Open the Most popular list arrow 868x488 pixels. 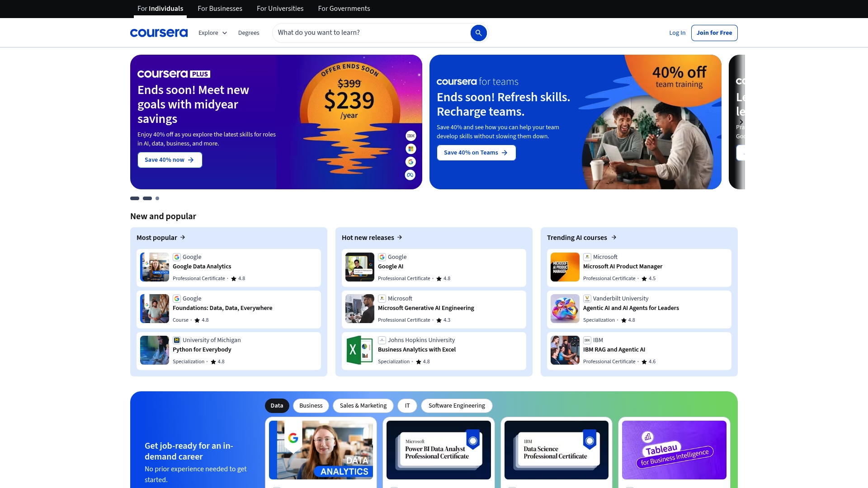point(183,237)
